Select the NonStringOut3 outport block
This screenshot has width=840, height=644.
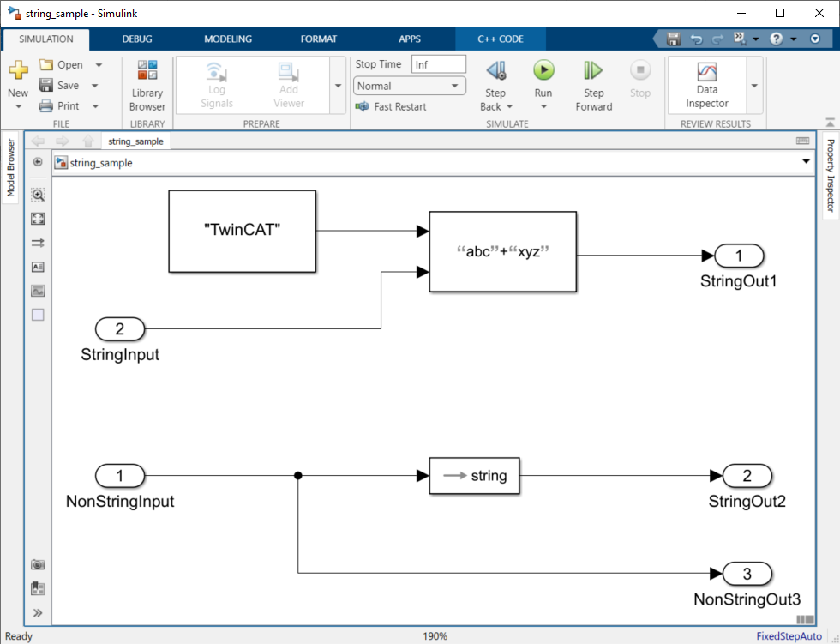point(747,574)
